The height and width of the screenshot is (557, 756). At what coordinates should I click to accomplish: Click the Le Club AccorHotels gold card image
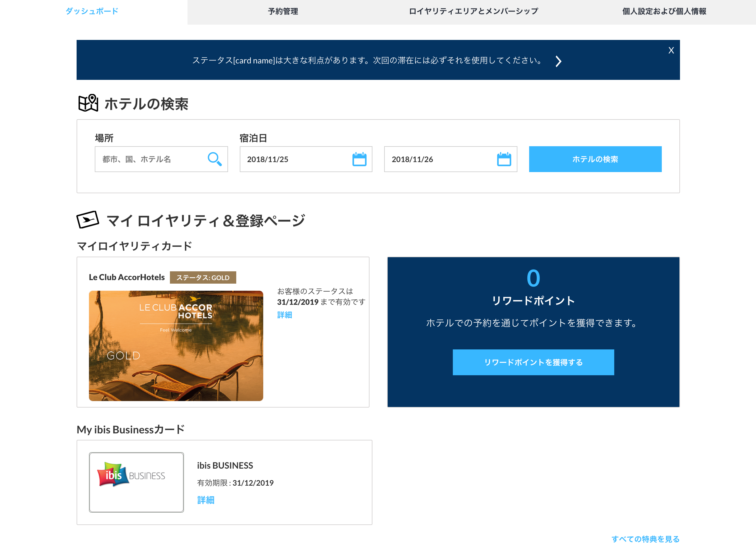pyautogui.click(x=176, y=346)
